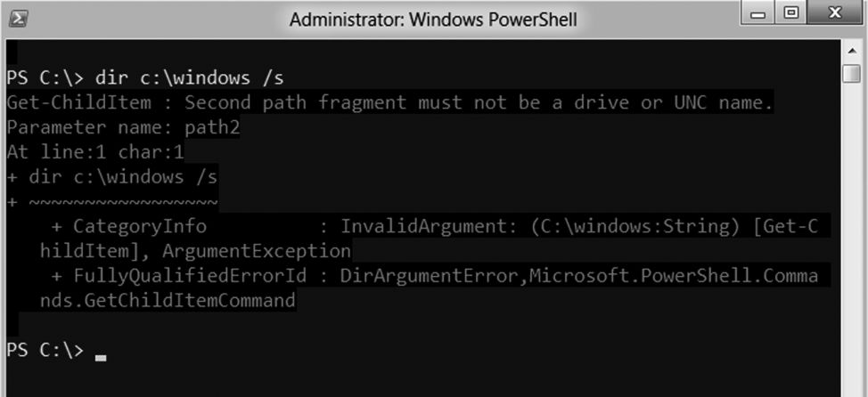Click the "Parameter name: path2" line
The height and width of the screenshot is (397, 868).
(x=123, y=128)
